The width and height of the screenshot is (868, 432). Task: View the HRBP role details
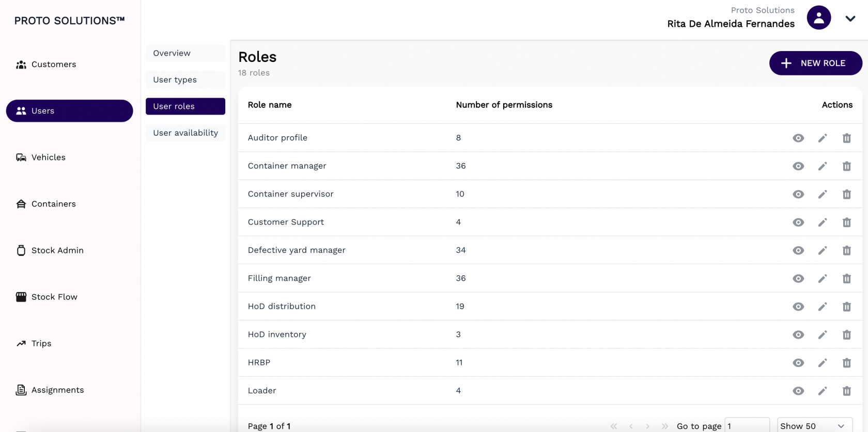[x=798, y=363]
